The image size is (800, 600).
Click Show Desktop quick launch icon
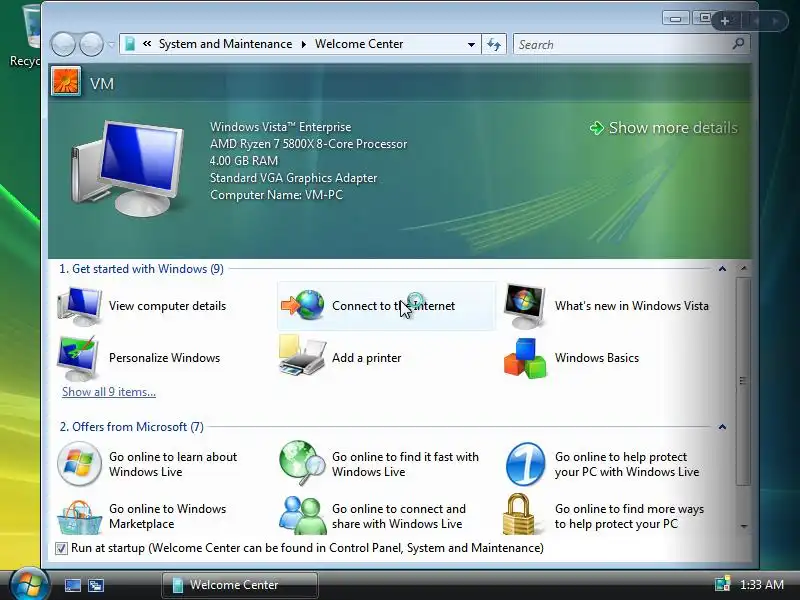click(72, 585)
